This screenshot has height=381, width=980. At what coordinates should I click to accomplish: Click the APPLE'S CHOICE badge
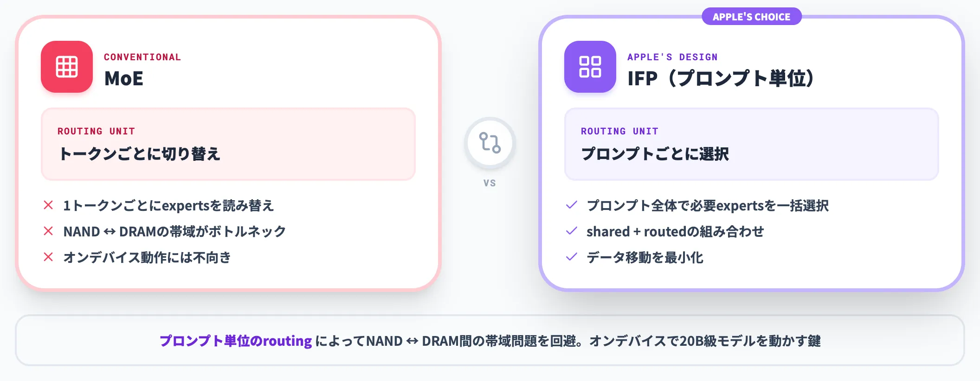pos(752,17)
